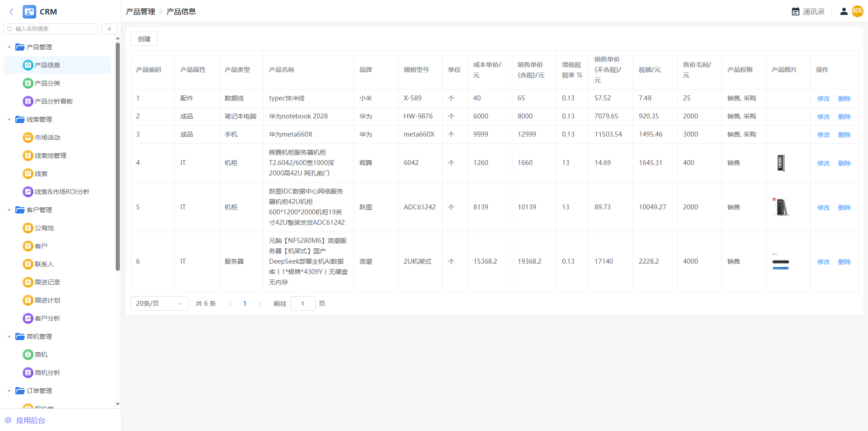Click 删除 for typec快冲线 row
This screenshot has width=868, height=431.
[x=844, y=99]
